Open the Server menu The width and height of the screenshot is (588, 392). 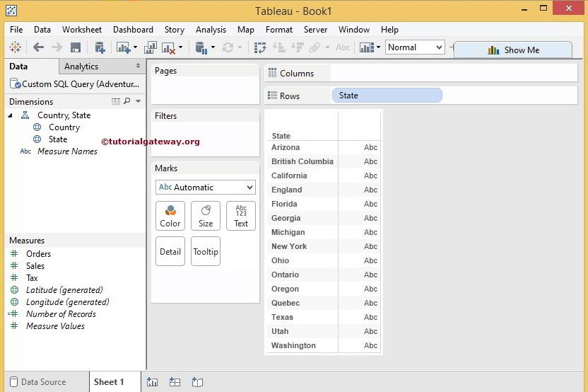315,30
